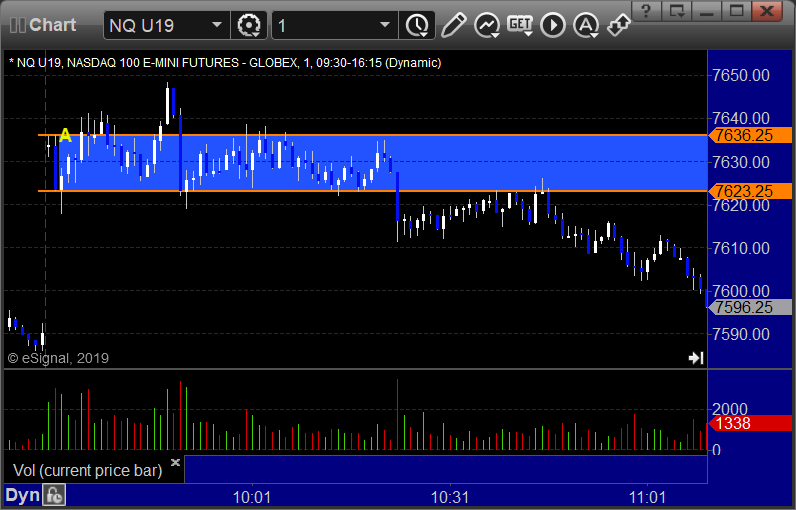Click the play replay button icon
This screenshot has width=796, height=510.
(553, 25)
